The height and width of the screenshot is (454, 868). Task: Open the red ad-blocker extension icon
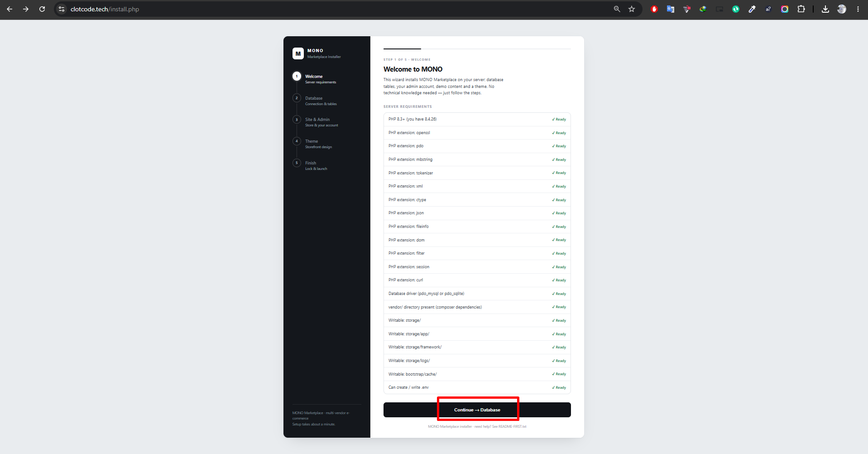coord(654,9)
